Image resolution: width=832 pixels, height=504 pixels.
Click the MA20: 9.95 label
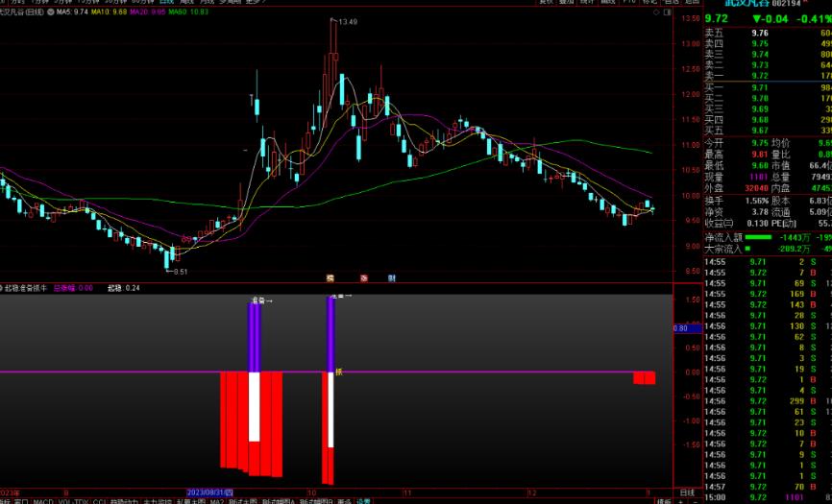point(148,12)
